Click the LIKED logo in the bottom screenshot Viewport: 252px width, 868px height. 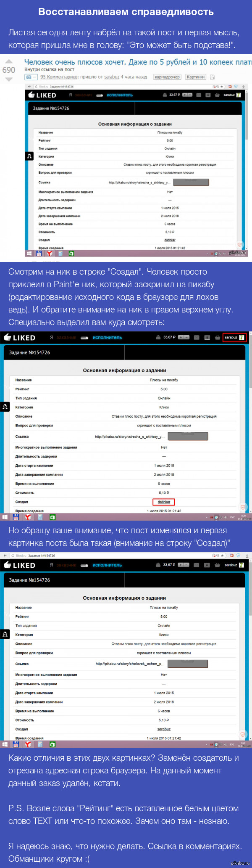click(x=19, y=565)
